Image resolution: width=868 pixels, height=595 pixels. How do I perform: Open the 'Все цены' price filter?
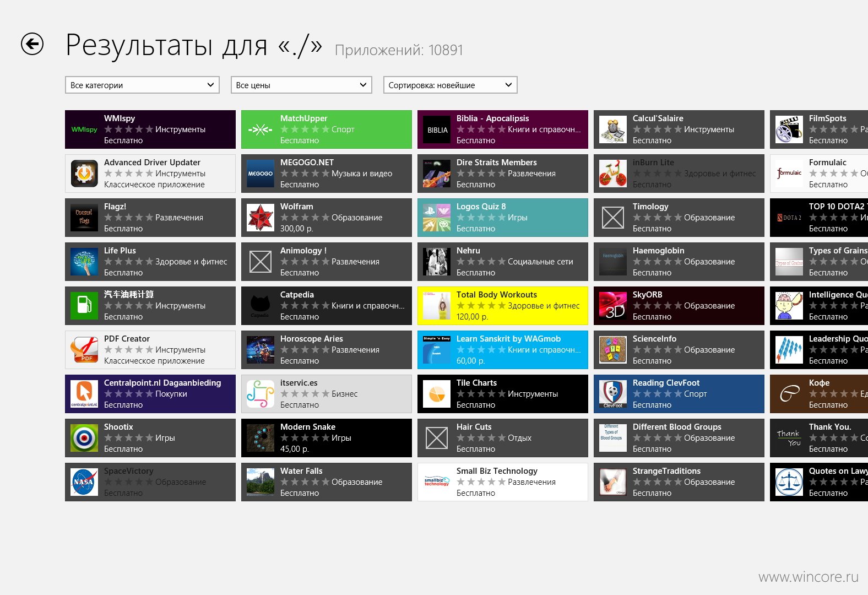pyautogui.click(x=301, y=85)
